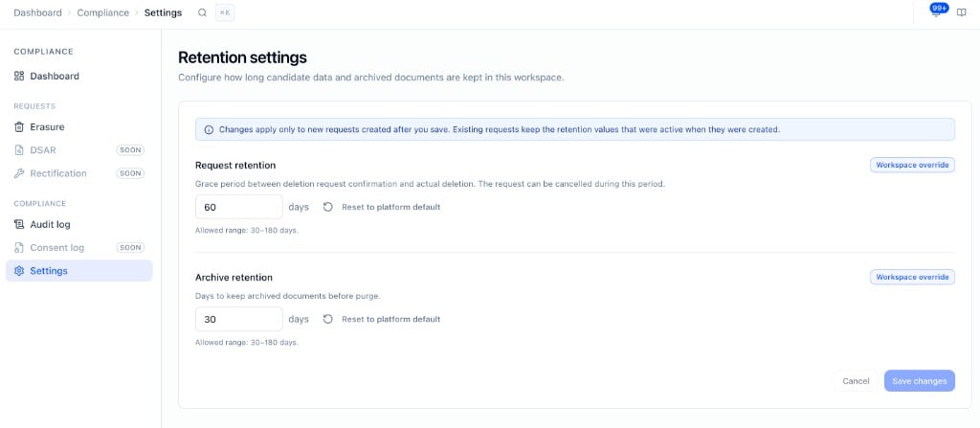Click the Settings gear icon in sidebar
Image resolution: width=980 pixels, height=428 pixels.
pyautogui.click(x=19, y=271)
